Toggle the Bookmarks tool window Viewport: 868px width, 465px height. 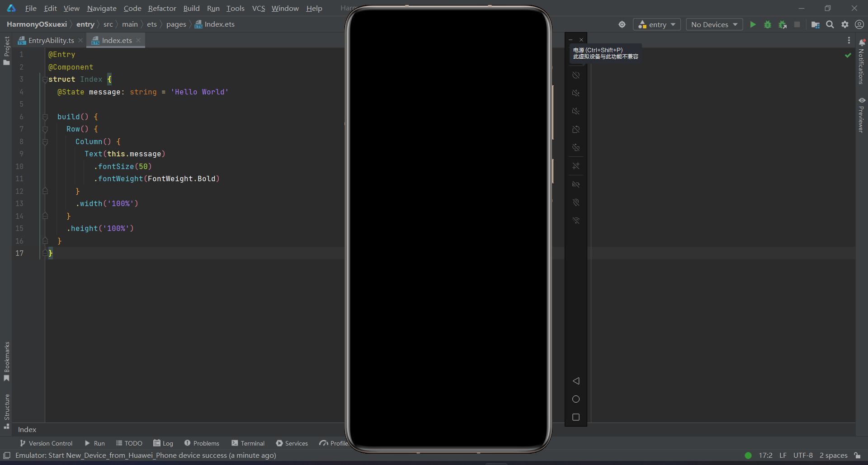point(7,362)
